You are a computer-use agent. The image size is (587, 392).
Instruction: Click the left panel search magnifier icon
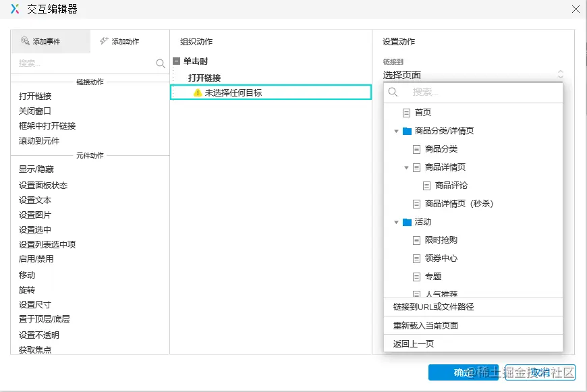click(x=161, y=63)
